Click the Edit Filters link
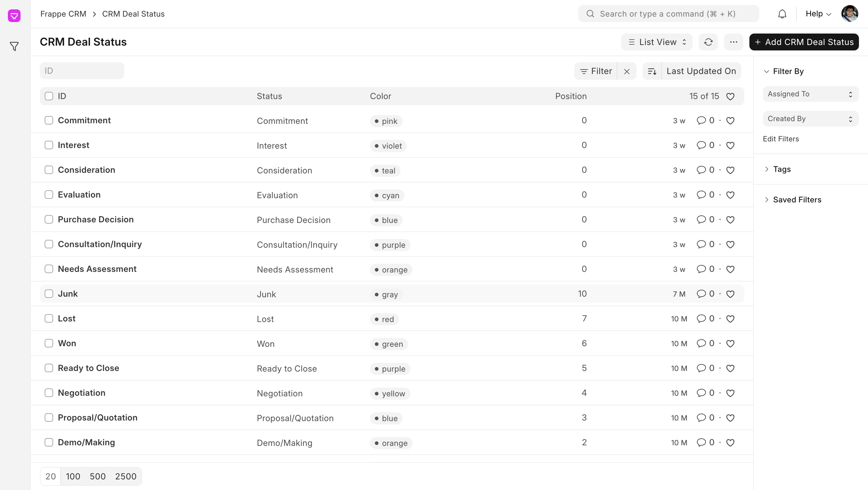Viewport: 868px width, 490px height. (x=781, y=139)
